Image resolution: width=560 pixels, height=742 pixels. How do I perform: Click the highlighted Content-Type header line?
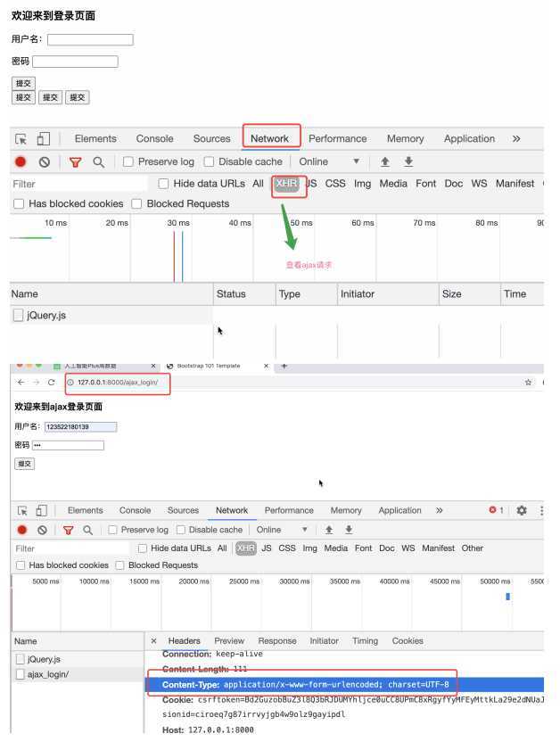[344, 685]
